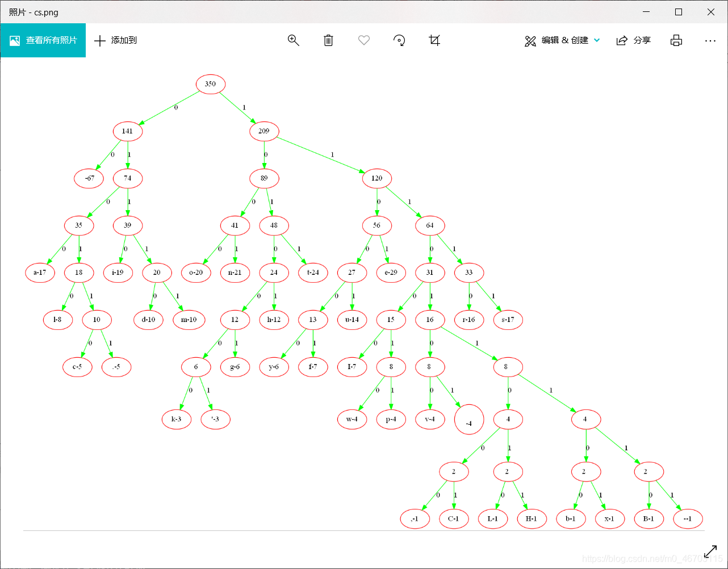Click tree node 41

[x=235, y=225]
